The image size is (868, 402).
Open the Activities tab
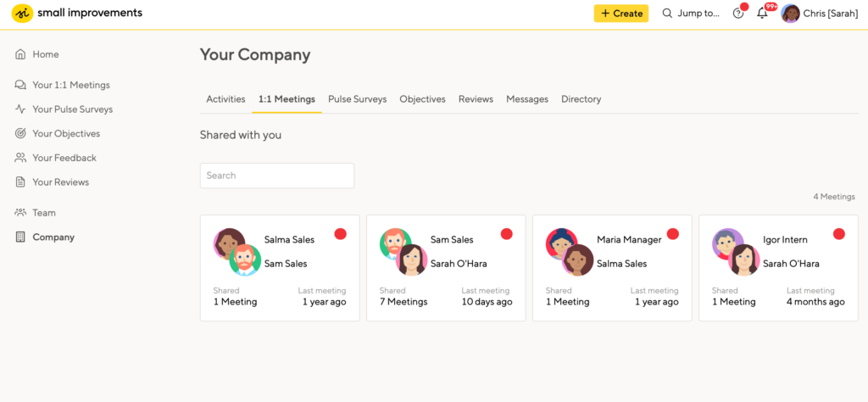(x=225, y=99)
